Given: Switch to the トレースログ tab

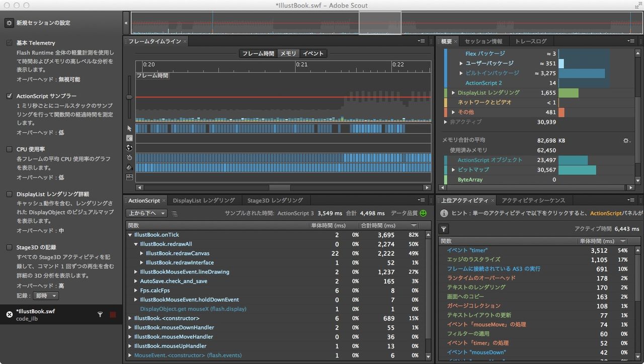Looking at the screenshot, I should (531, 41).
